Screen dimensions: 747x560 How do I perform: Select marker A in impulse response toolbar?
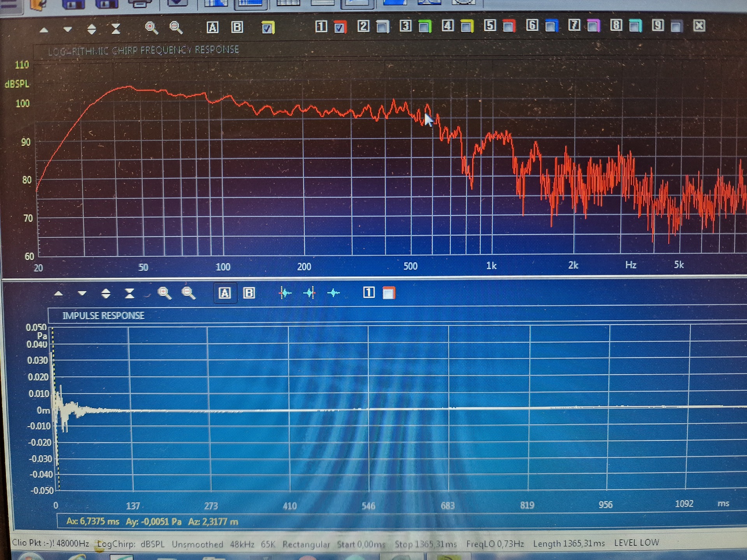click(224, 293)
